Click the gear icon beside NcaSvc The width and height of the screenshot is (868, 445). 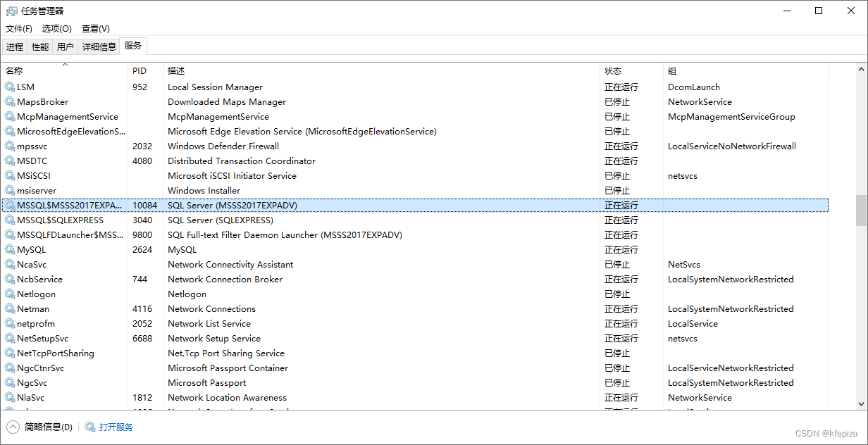pos(10,265)
